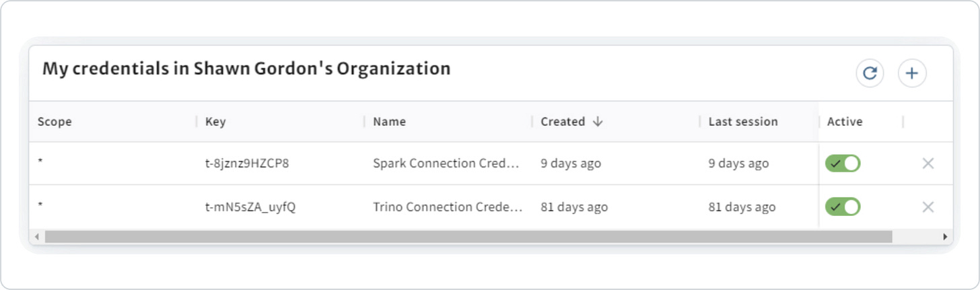Screen dimensions: 980x290
Task: Delete the Spark Connection credential
Action: click(928, 164)
